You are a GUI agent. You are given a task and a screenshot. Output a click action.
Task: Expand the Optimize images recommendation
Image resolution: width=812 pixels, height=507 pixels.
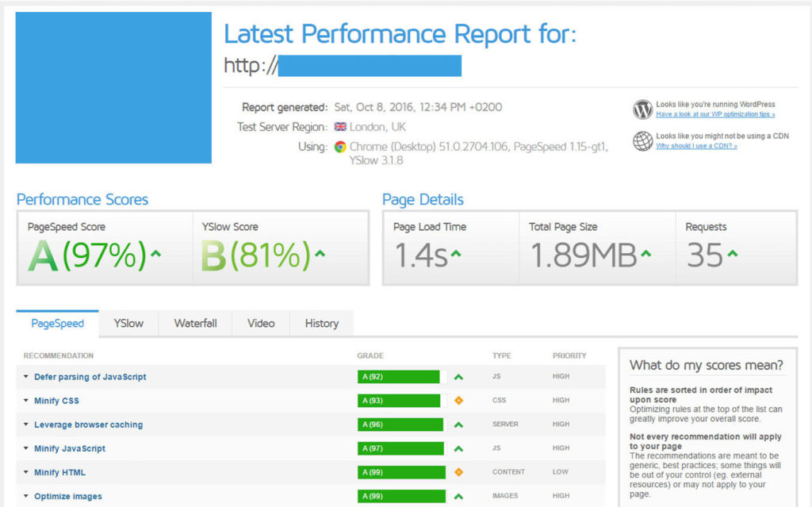[67, 496]
